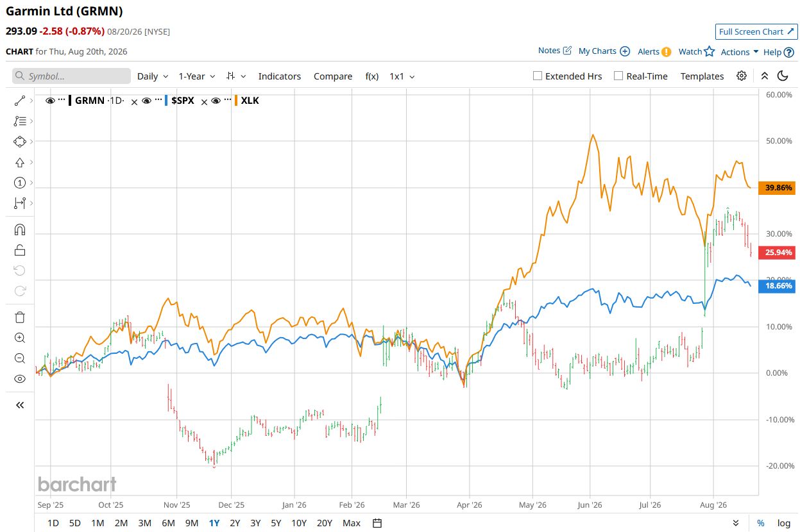Click the Watch star link
800x532 pixels.
tap(696, 51)
